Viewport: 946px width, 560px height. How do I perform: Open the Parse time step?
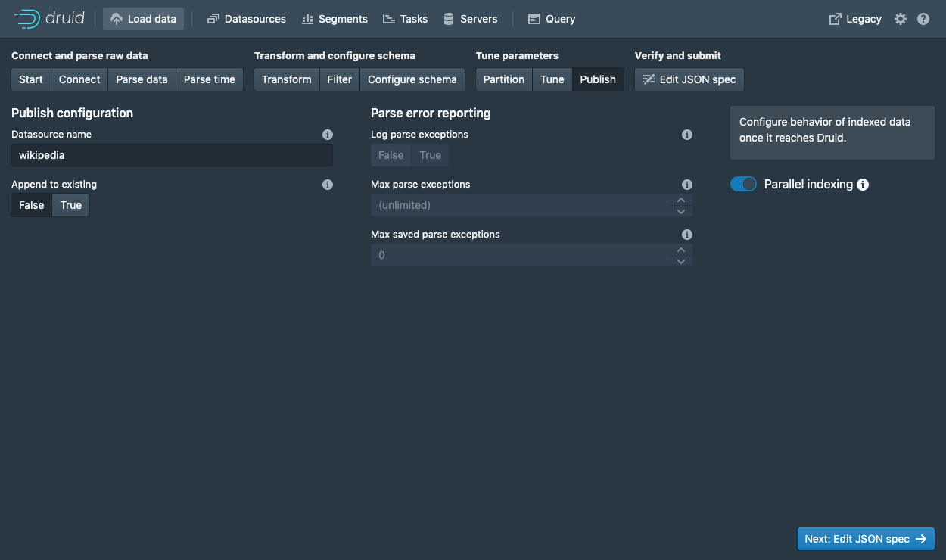pos(210,79)
